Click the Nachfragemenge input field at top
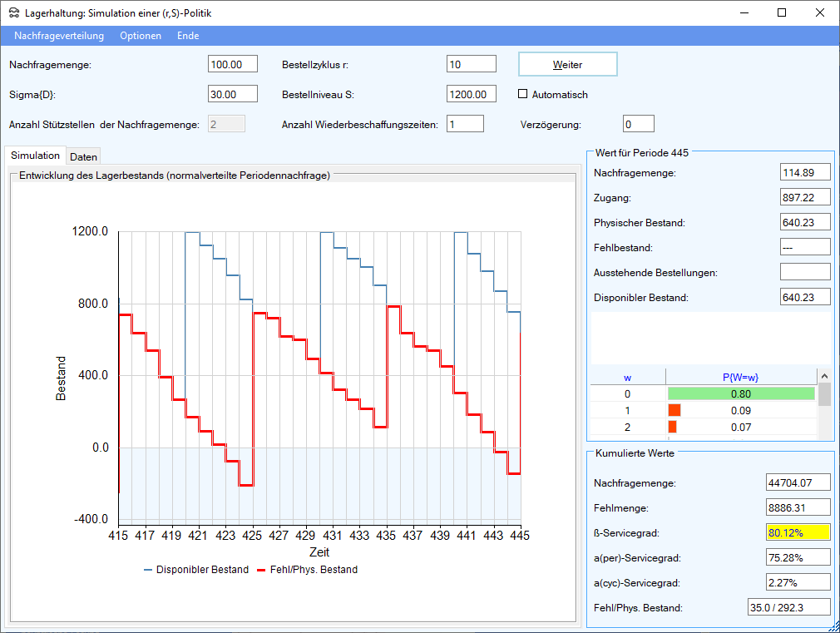Screen dimensions: 840x633 pos(232,64)
